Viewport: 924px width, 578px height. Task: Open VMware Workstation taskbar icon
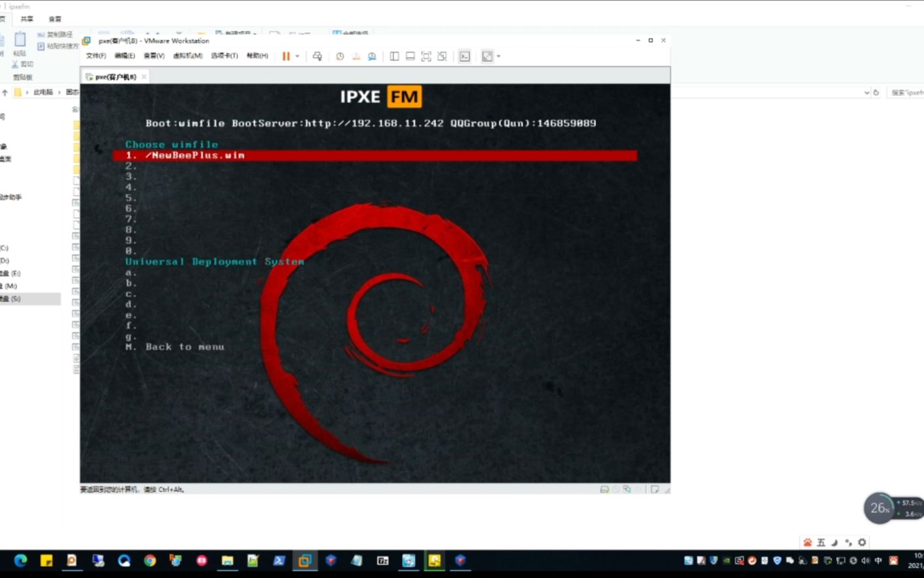(x=305, y=560)
